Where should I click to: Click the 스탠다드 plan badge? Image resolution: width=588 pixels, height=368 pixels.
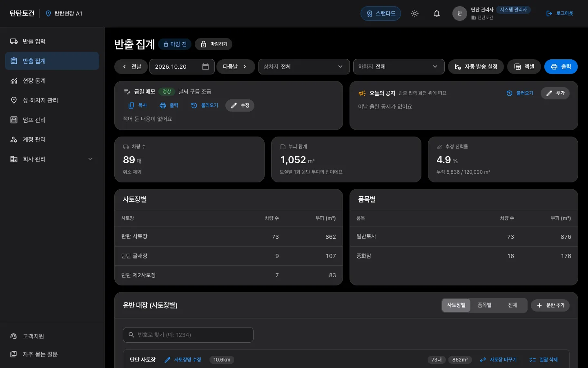coord(381,13)
